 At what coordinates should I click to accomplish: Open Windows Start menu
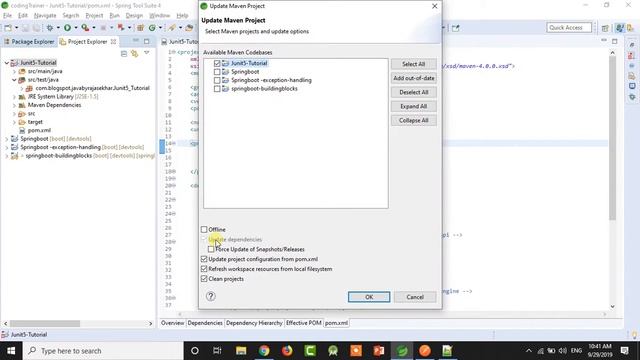[x=11, y=351]
